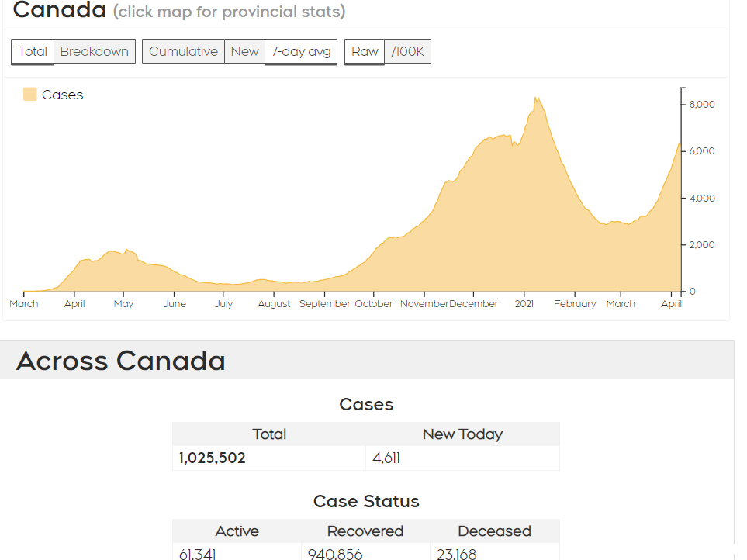Click the 2021 axis tick label
747x560 pixels.
[x=524, y=304]
